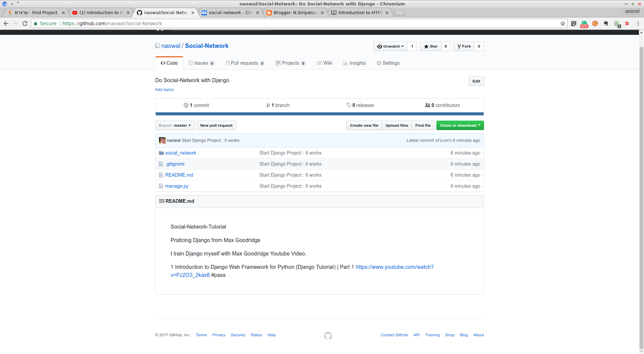Viewport: 644px width, 354px height.
Task: Open the README.md file in list
Action: [x=179, y=175]
